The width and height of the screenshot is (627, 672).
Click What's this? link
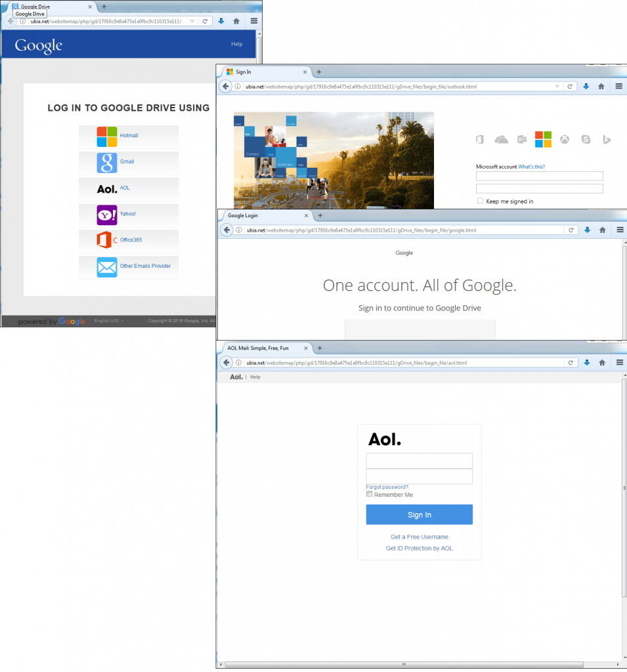531,167
